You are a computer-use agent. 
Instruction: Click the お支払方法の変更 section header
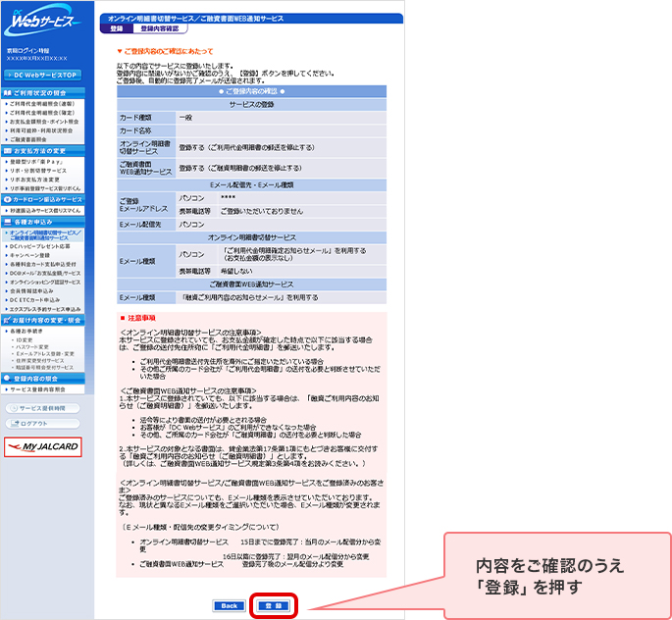pos(42,151)
